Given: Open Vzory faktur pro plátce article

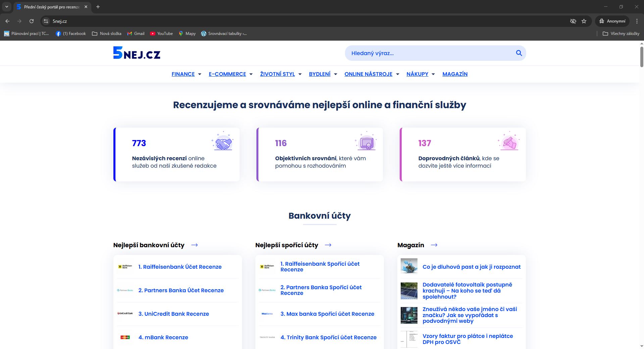Looking at the screenshot, I should 467,339.
